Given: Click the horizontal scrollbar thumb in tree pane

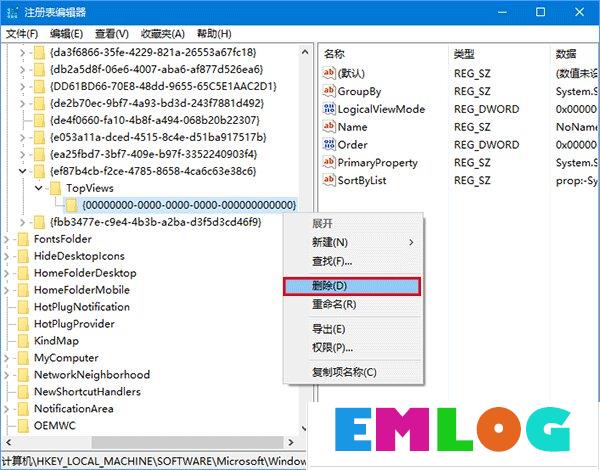Looking at the screenshot, I should tap(187, 442).
